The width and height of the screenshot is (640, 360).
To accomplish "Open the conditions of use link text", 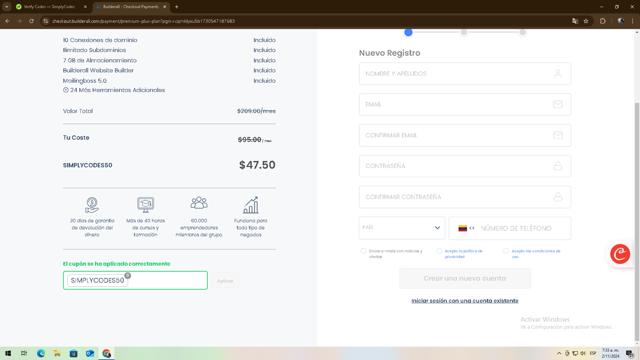I will pyautogui.click(x=536, y=253).
